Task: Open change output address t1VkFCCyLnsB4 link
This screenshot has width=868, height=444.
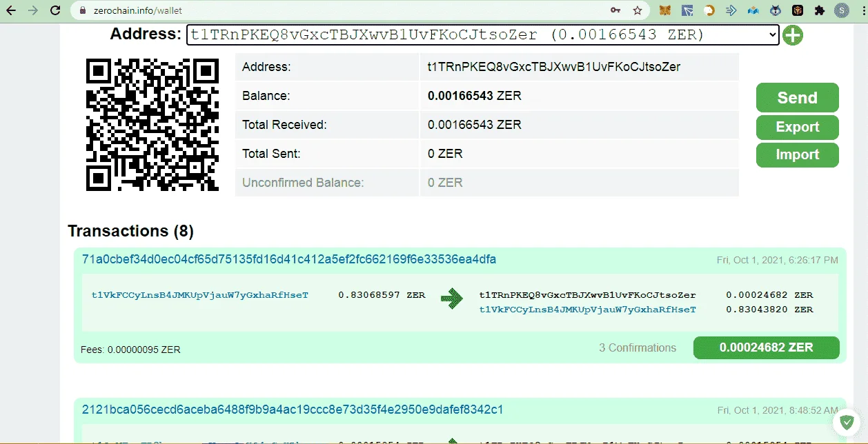Action: coord(587,310)
